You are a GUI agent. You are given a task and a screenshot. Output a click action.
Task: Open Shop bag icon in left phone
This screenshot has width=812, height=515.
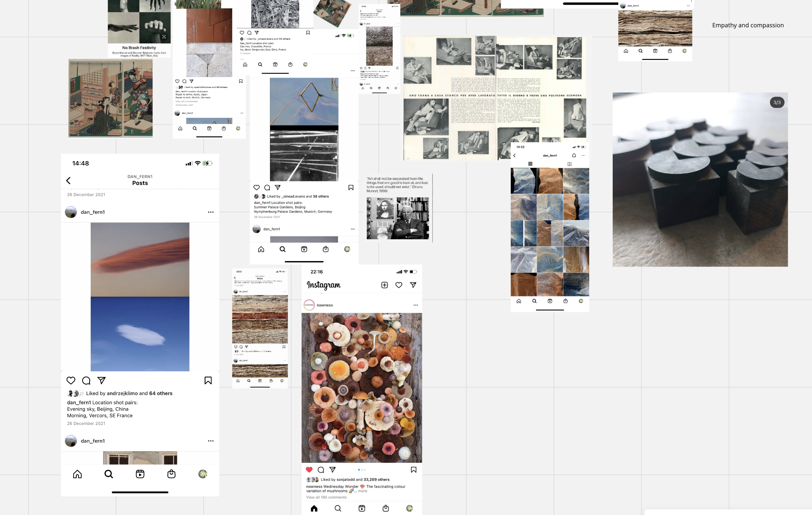171,474
